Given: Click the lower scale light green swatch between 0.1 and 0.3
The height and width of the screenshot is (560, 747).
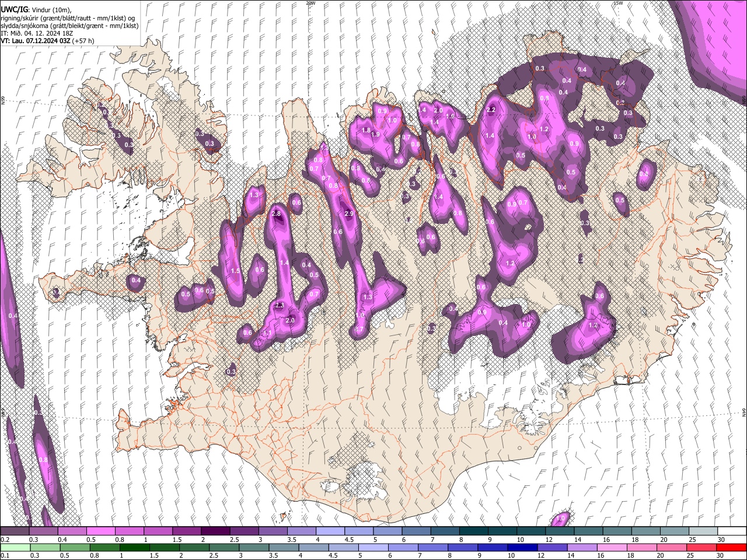Looking at the screenshot, I should click(15, 547).
